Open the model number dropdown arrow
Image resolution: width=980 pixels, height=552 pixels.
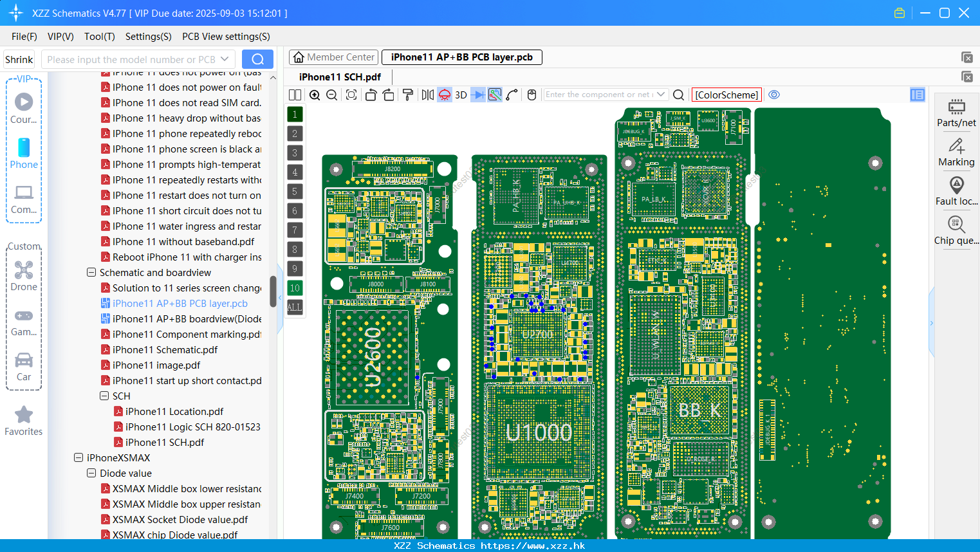[x=225, y=59]
